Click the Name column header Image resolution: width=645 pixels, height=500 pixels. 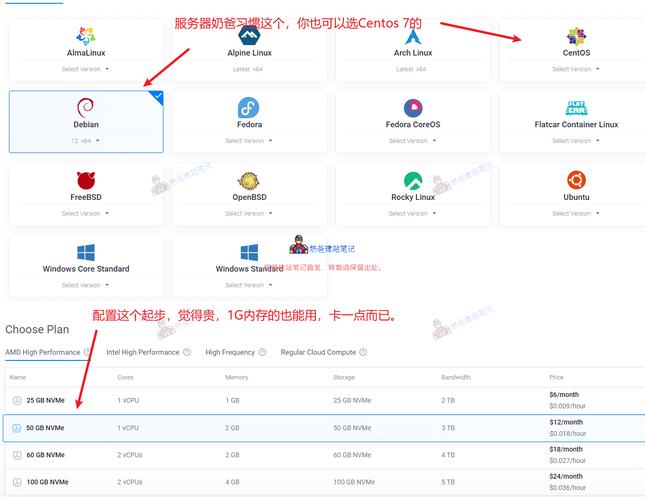point(18,377)
